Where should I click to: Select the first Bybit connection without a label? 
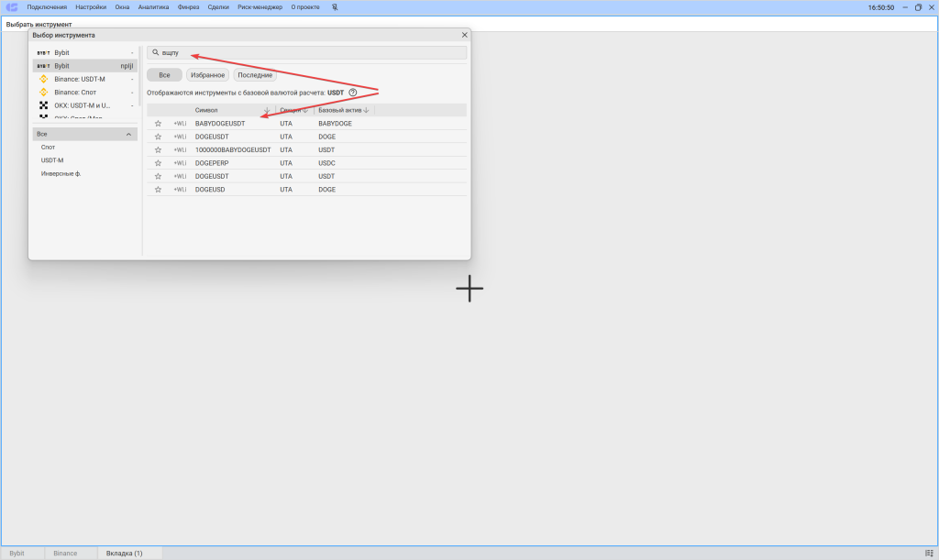coord(84,52)
